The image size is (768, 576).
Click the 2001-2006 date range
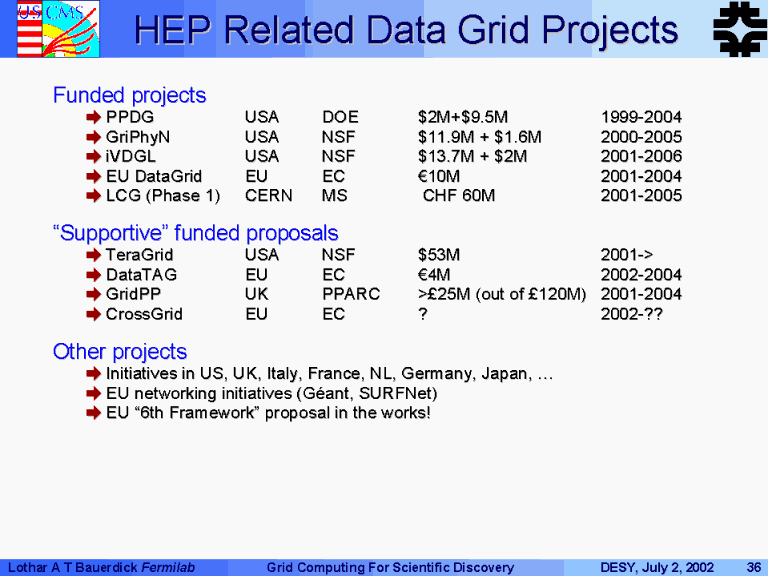coord(641,157)
